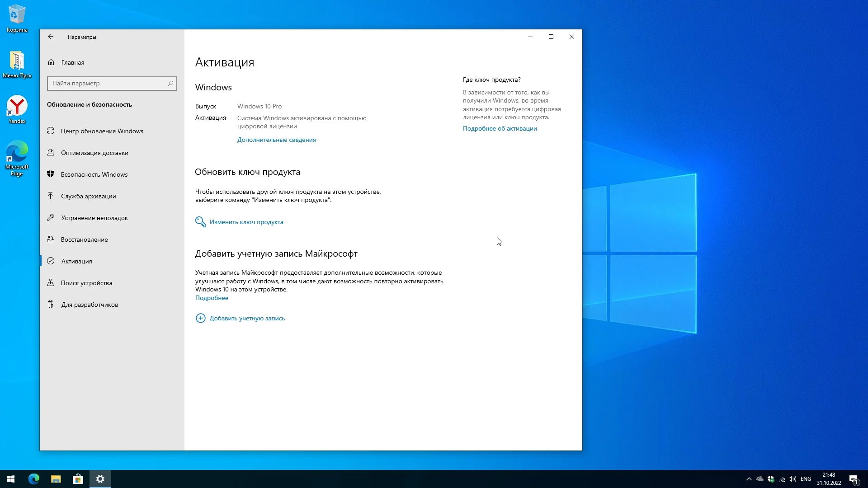Select Восстановление in sidebar

(84, 239)
